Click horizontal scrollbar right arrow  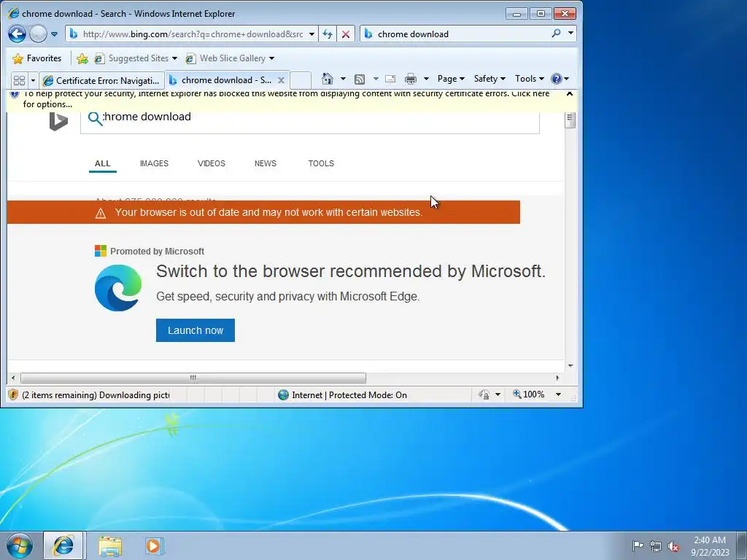(557, 378)
